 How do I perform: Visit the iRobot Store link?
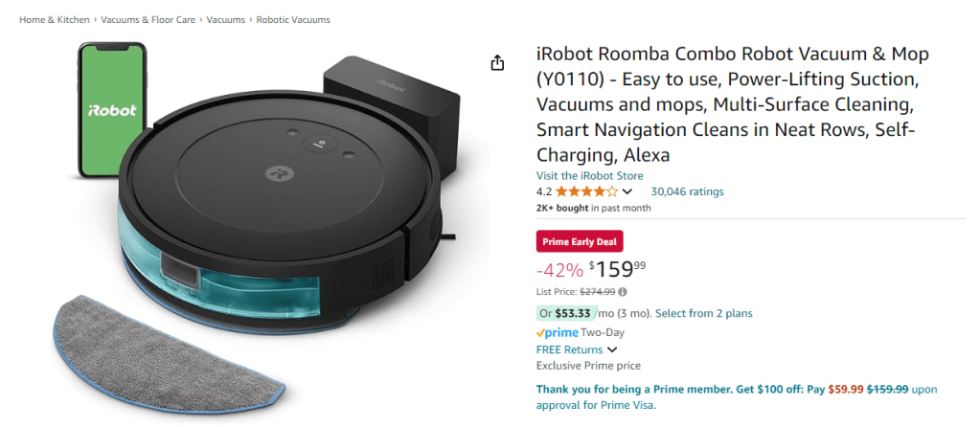tap(589, 175)
